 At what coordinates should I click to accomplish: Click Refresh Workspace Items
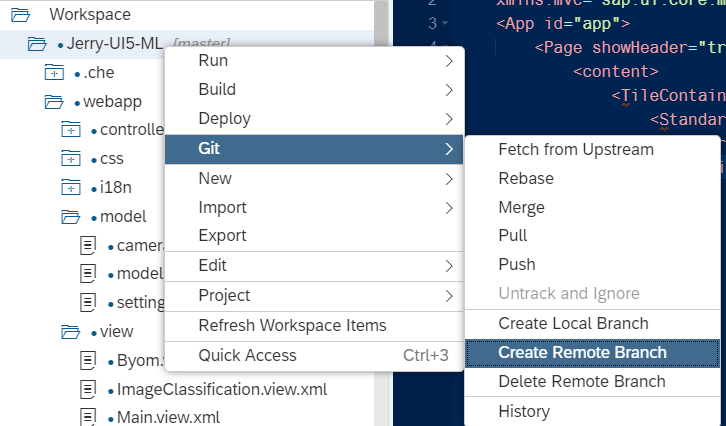[292, 325]
